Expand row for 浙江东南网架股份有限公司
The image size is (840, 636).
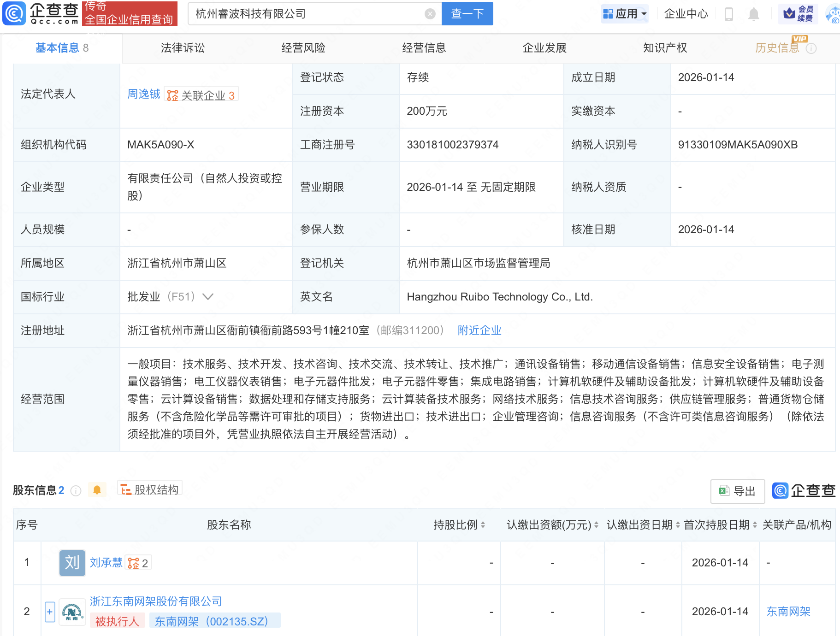click(x=50, y=612)
